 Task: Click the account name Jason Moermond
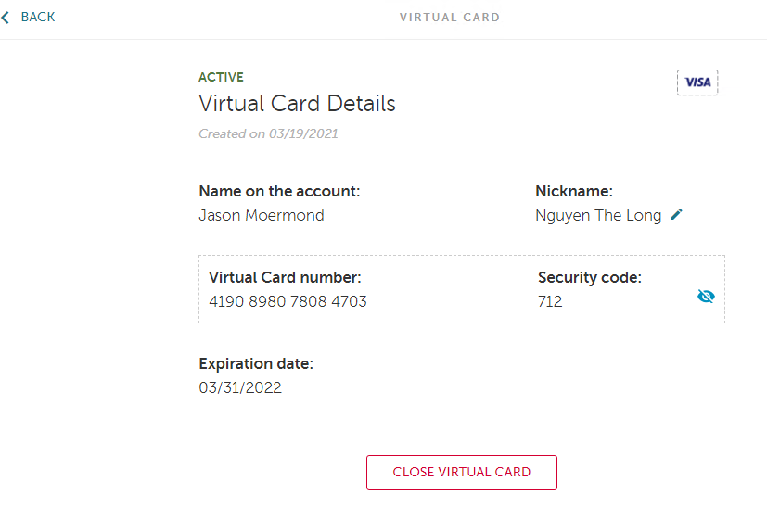click(262, 216)
